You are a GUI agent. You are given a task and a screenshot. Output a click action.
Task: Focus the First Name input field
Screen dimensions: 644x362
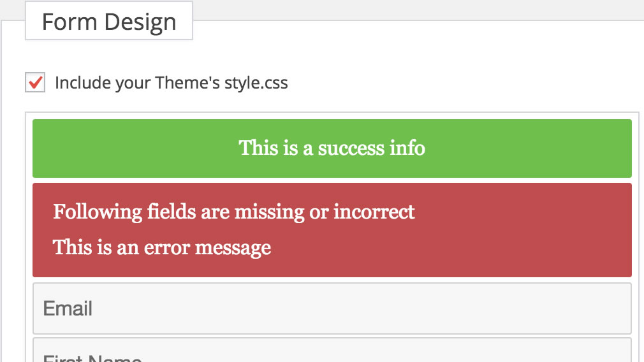pyautogui.click(x=332, y=350)
